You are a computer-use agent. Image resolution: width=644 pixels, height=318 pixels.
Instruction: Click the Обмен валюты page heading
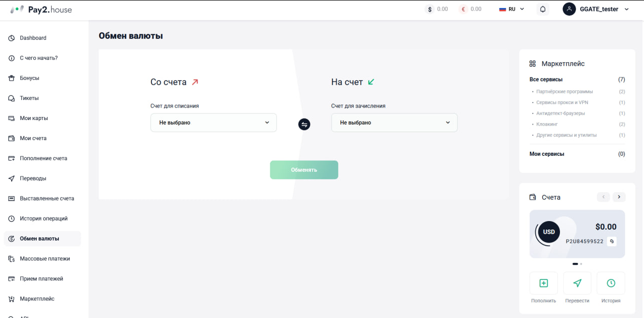click(x=131, y=36)
